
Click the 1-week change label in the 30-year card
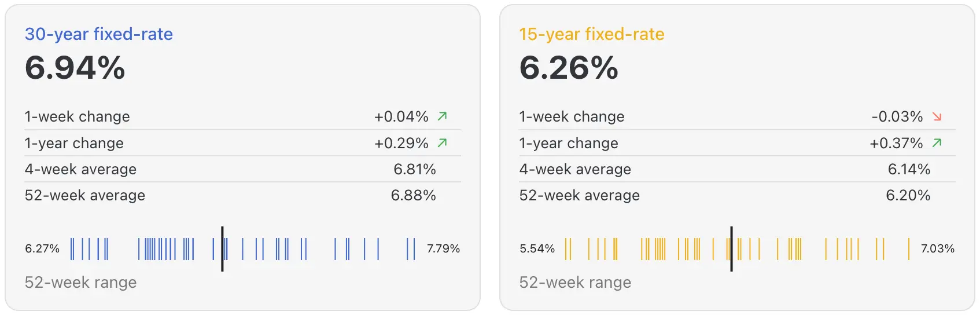77,116
